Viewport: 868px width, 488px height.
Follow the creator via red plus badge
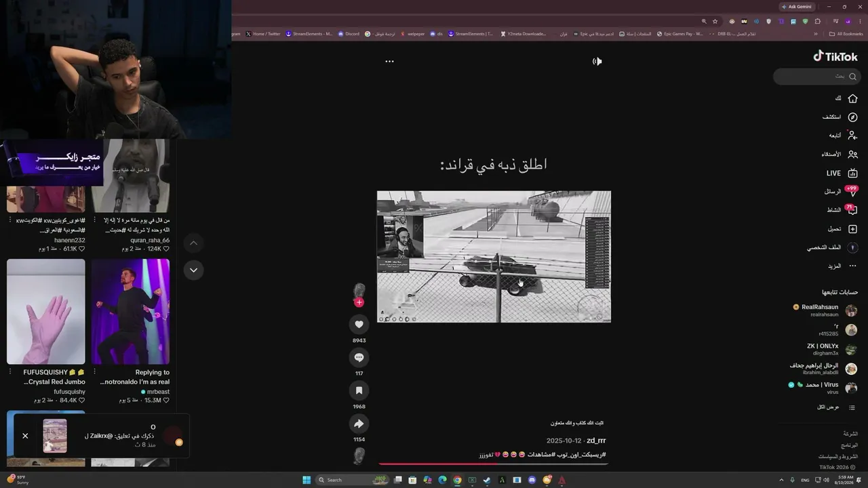click(x=359, y=302)
